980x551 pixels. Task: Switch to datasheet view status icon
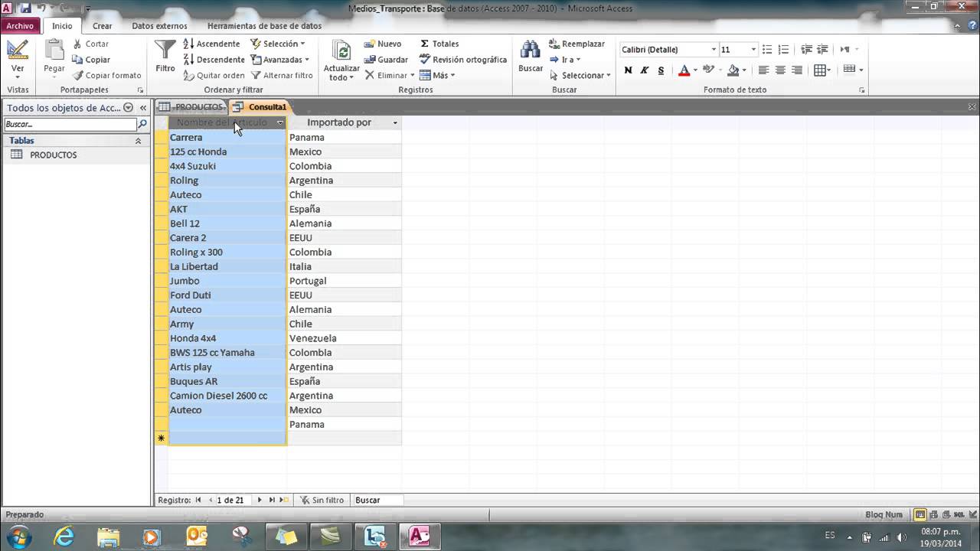point(920,515)
